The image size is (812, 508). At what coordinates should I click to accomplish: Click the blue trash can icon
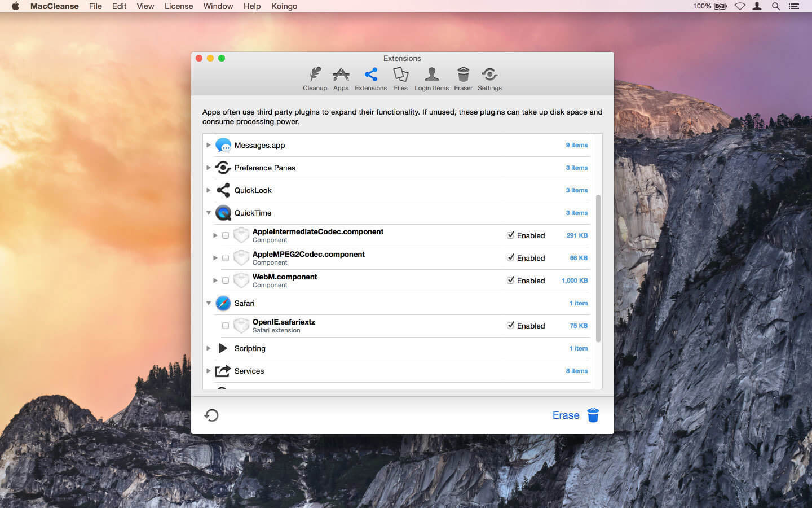pyautogui.click(x=593, y=415)
